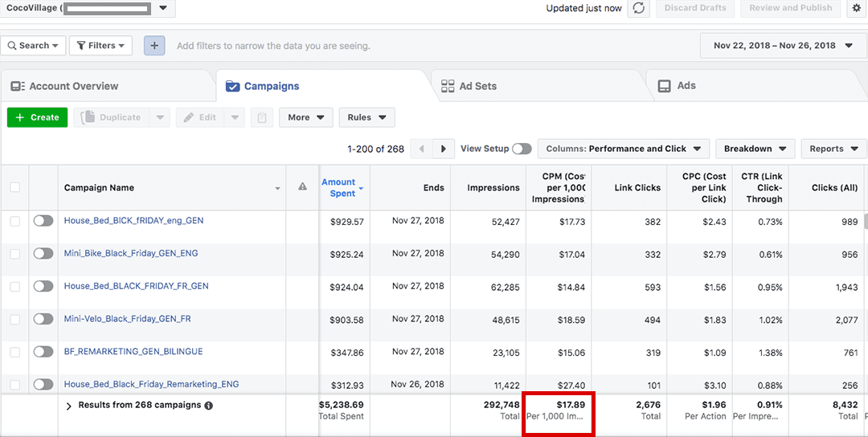Screen dimensions: 868x437
Task: Open the BF_REMARKETING_GEN_BILINGUE campaign link
Action: click(x=133, y=351)
